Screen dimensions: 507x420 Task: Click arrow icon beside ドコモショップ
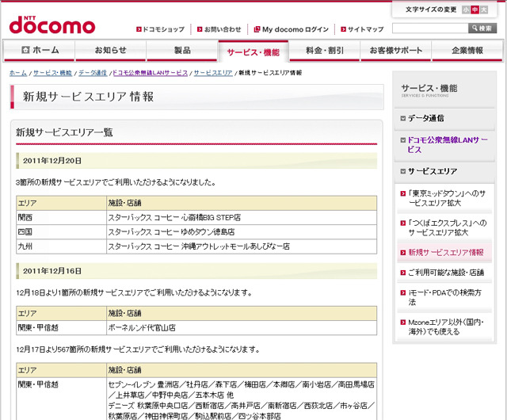click(139, 29)
